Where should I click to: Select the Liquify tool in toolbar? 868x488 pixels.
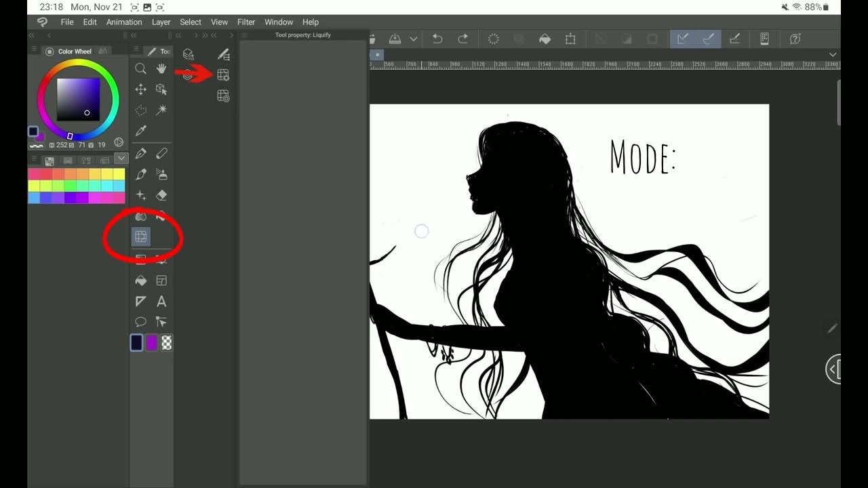tap(140, 237)
